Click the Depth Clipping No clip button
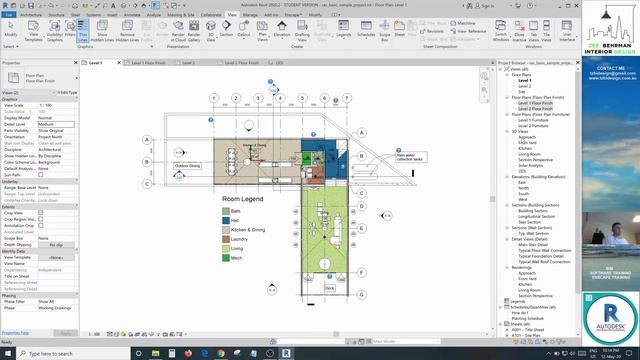 tap(56, 245)
